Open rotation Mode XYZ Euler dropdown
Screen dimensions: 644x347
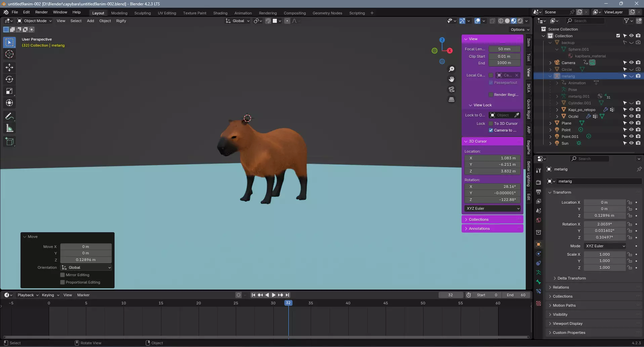[605, 246]
